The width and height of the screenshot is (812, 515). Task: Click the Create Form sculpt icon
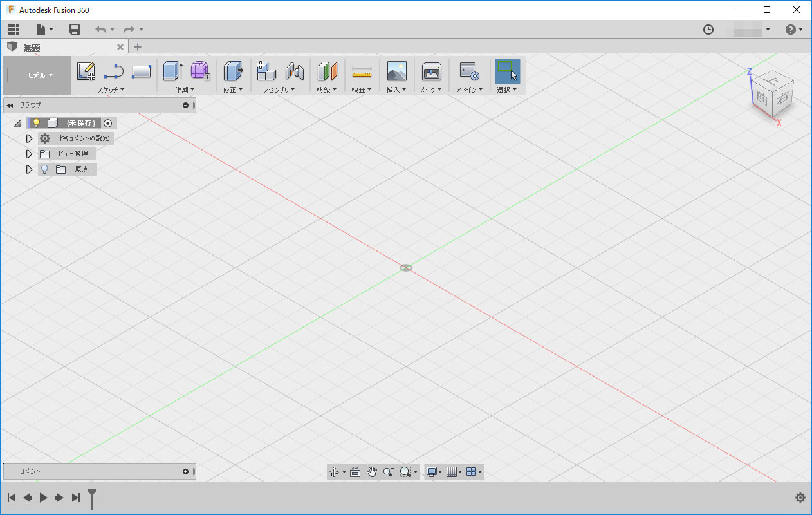click(x=201, y=71)
